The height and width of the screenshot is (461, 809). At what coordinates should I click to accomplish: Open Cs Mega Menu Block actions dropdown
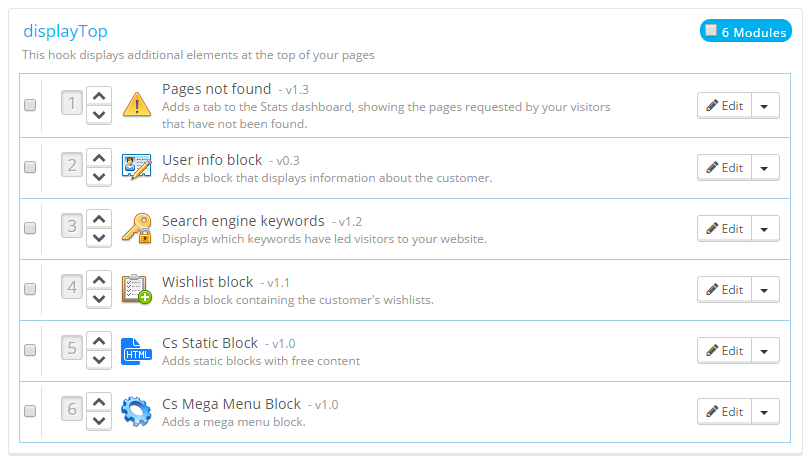point(765,411)
